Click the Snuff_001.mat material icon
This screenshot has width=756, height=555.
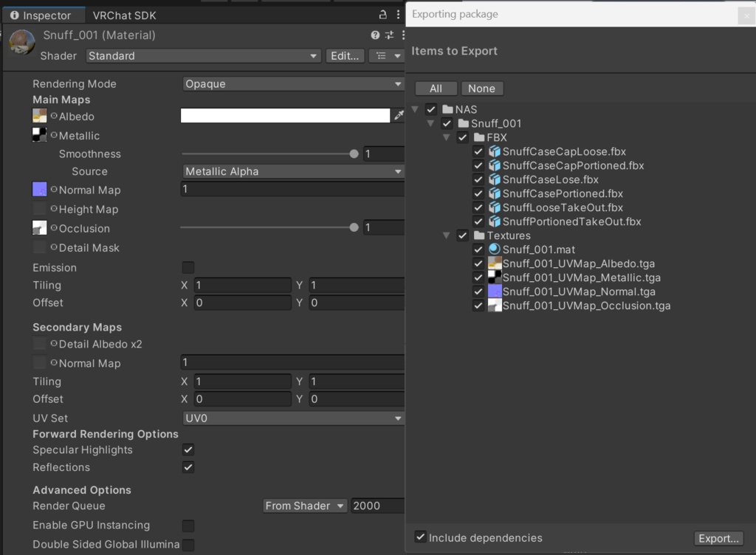(x=494, y=249)
